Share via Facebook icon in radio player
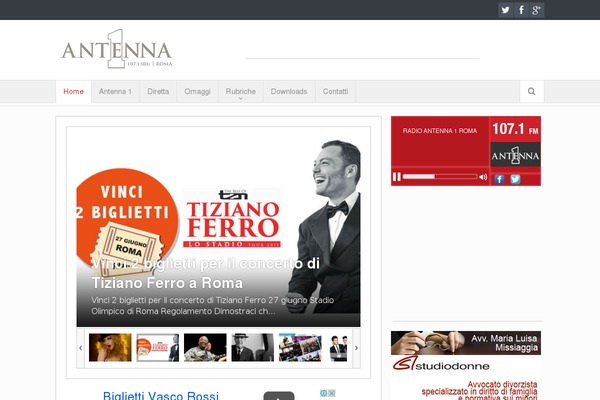 [x=499, y=179]
